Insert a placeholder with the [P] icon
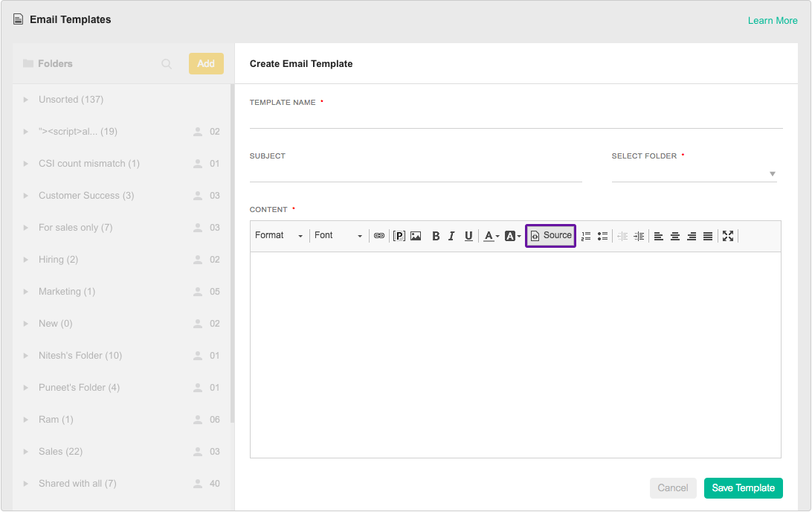812x512 pixels. [399, 236]
